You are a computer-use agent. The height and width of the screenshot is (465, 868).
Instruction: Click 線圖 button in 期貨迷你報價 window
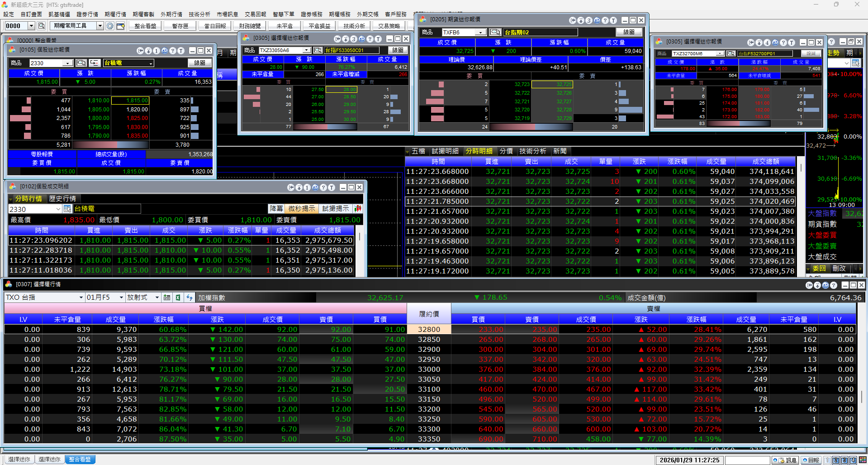[629, 32]
